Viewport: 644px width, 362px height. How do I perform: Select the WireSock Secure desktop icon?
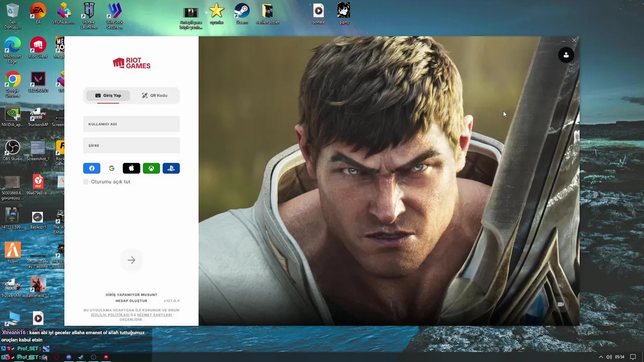coord(115,16)
